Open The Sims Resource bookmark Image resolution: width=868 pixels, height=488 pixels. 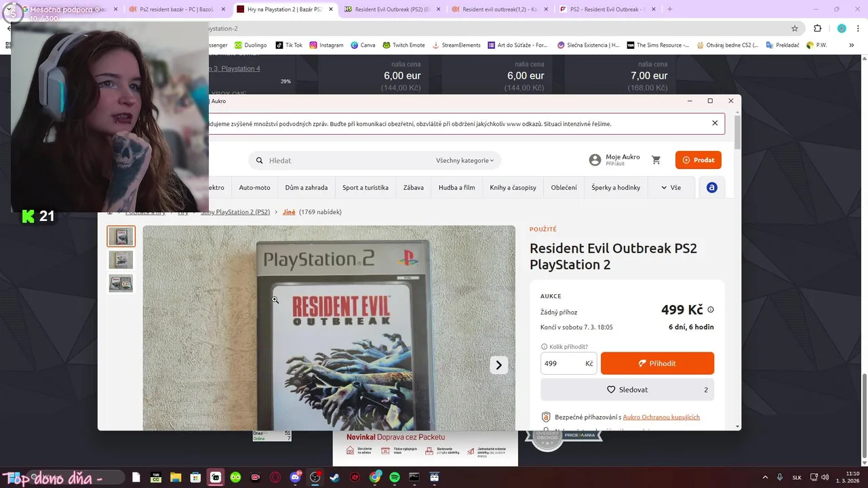click(658, 45)
